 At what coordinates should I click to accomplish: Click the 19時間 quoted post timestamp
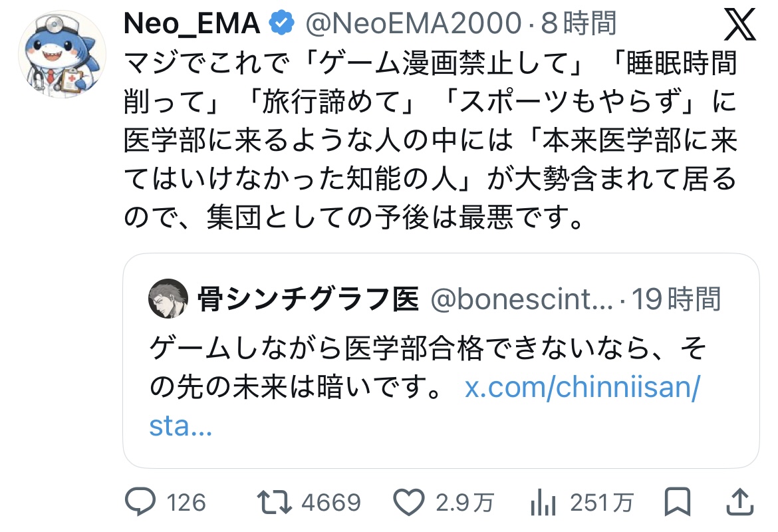tap(676, 300)
